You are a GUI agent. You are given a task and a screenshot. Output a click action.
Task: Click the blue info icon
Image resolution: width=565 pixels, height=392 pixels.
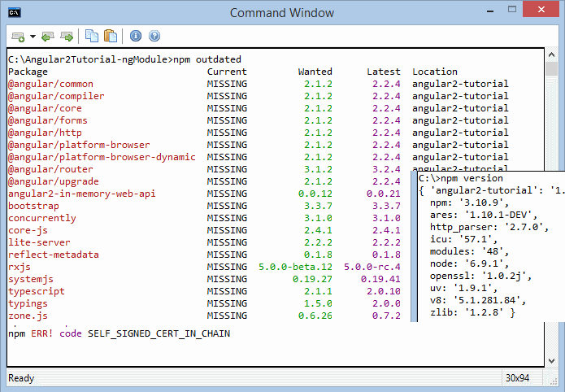136,36
